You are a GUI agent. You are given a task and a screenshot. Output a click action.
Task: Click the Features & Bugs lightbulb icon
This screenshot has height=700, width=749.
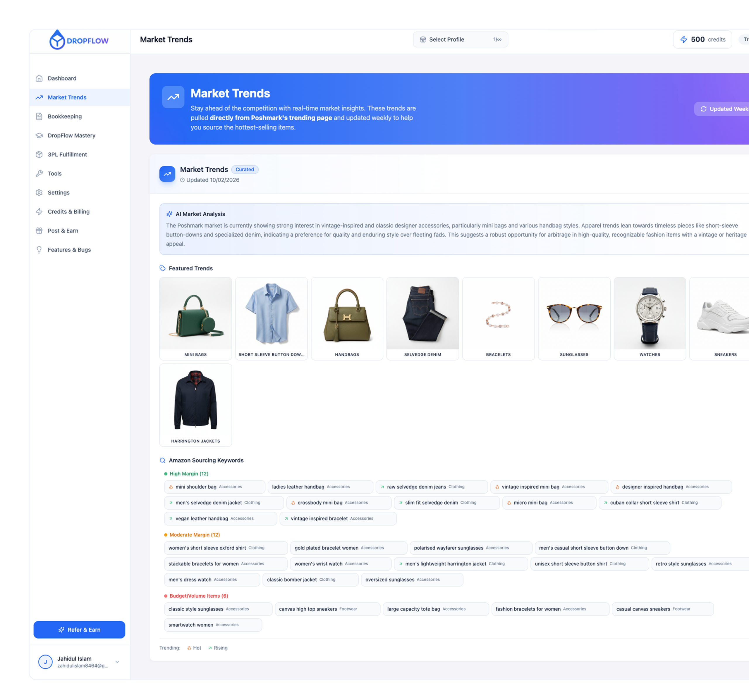[x=39, y=250]
